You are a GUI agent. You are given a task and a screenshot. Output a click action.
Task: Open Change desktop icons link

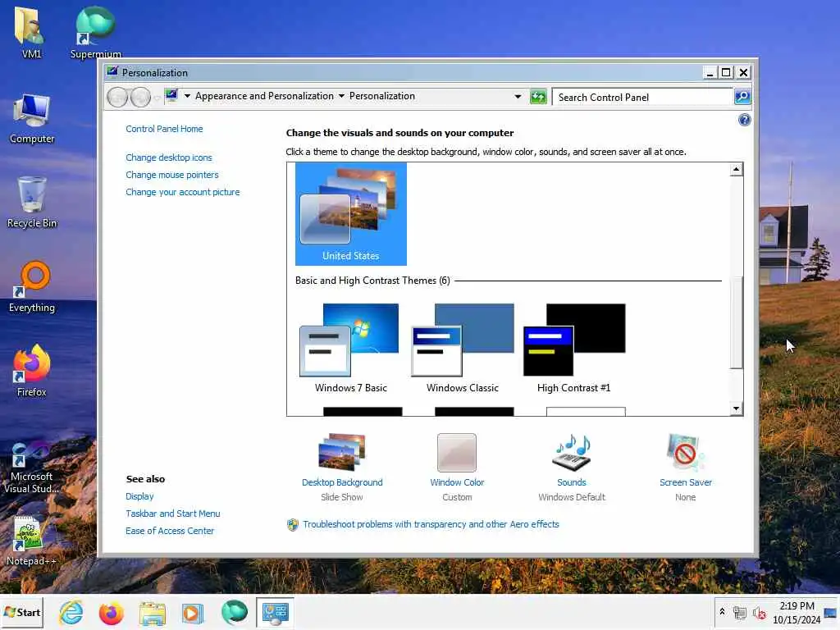(x=169, y=157)
